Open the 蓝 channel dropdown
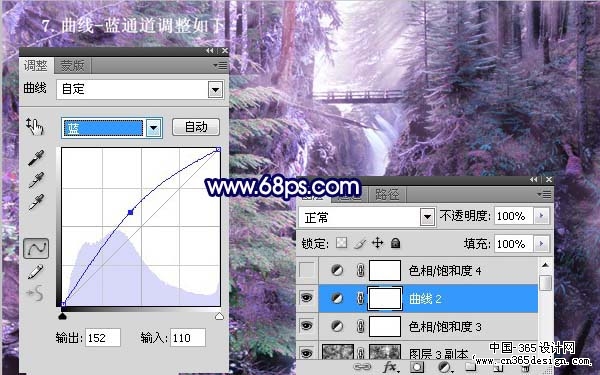 [153, 128]
